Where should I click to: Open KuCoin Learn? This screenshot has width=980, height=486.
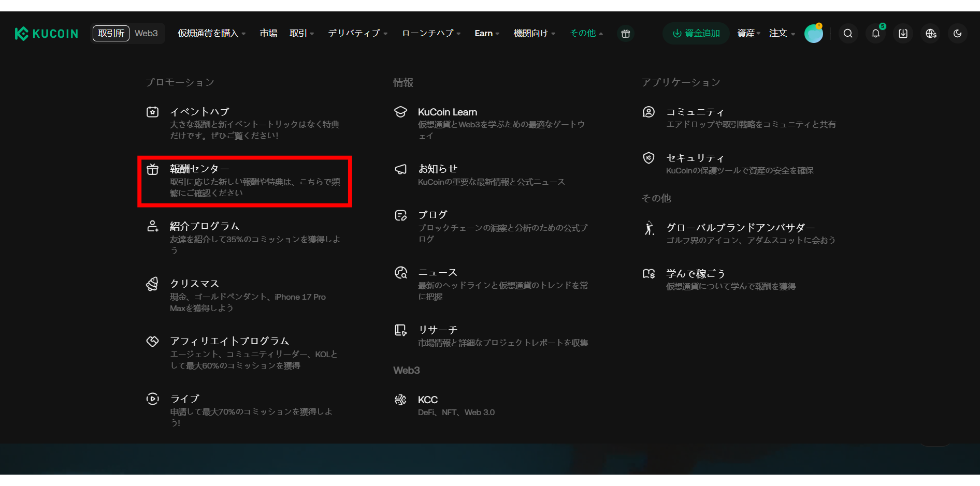pos(448,112)
